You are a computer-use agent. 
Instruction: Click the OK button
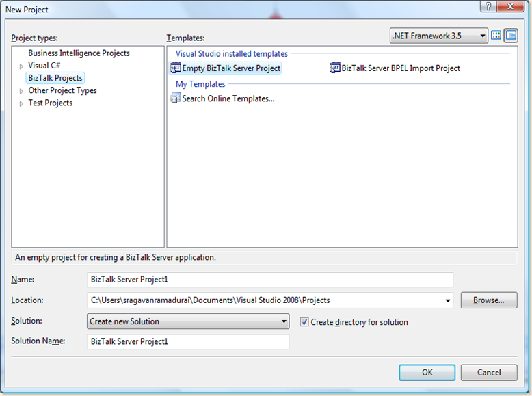pyautogui.click(x=427, y=372)
